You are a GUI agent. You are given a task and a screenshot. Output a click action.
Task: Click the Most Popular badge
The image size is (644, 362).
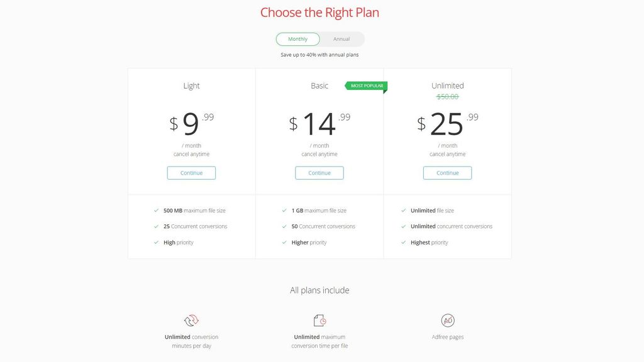pos(366,85)
